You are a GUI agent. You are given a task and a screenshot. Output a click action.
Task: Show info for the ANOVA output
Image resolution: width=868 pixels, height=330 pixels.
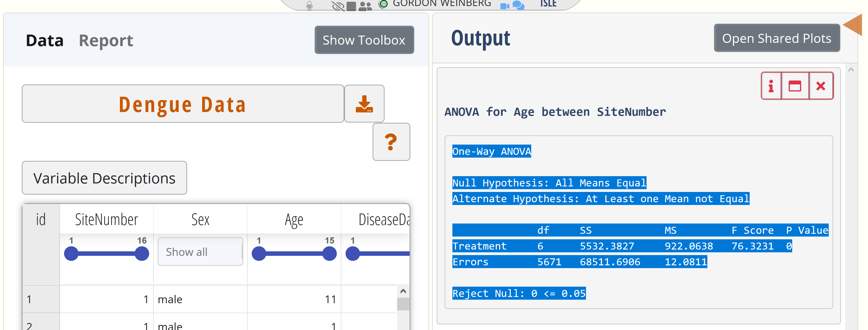[771, 86]
